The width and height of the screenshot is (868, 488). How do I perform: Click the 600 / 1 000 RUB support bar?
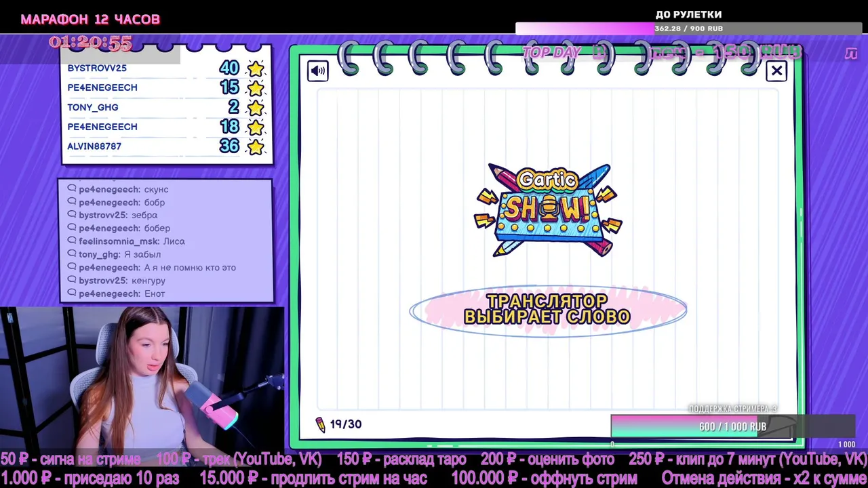click(733, 427)
